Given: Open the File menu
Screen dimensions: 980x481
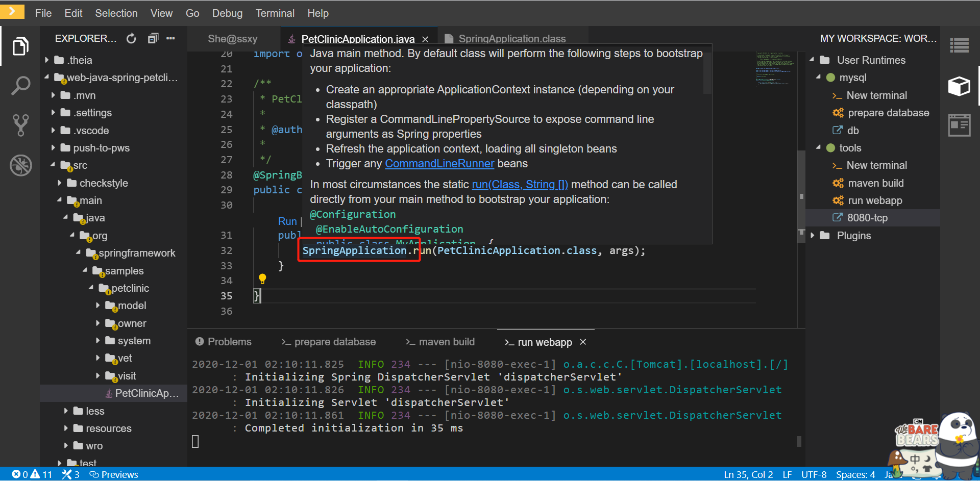Looking at the screenshot, I should [x=43, y=13].
